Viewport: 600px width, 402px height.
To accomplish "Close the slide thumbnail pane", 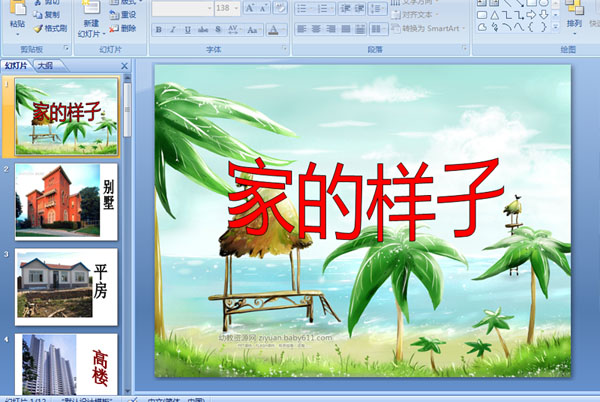I will click(125, 66).
